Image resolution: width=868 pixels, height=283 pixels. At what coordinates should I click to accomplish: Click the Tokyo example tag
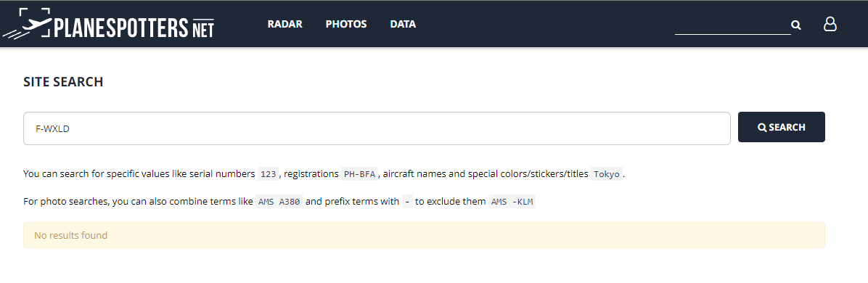point(607,174)
